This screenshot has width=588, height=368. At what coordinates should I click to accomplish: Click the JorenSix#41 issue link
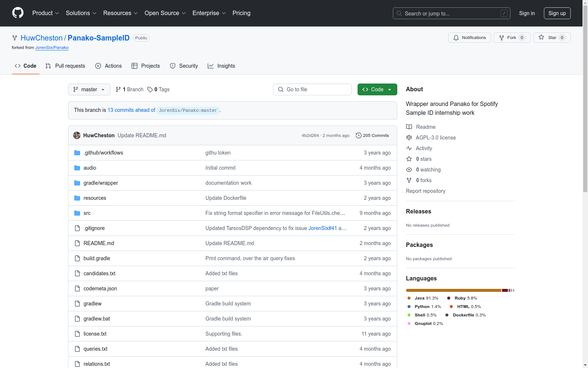click(x=323, y=228)
